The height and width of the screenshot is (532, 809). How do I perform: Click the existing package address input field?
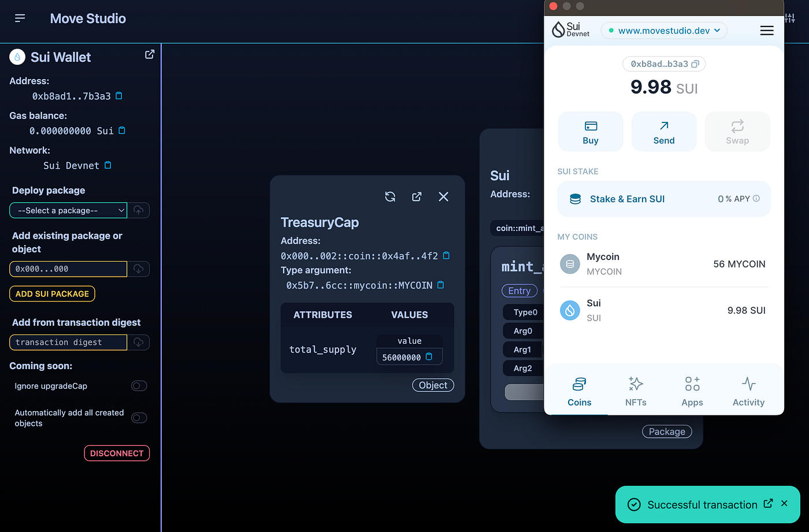click(68, 269)
